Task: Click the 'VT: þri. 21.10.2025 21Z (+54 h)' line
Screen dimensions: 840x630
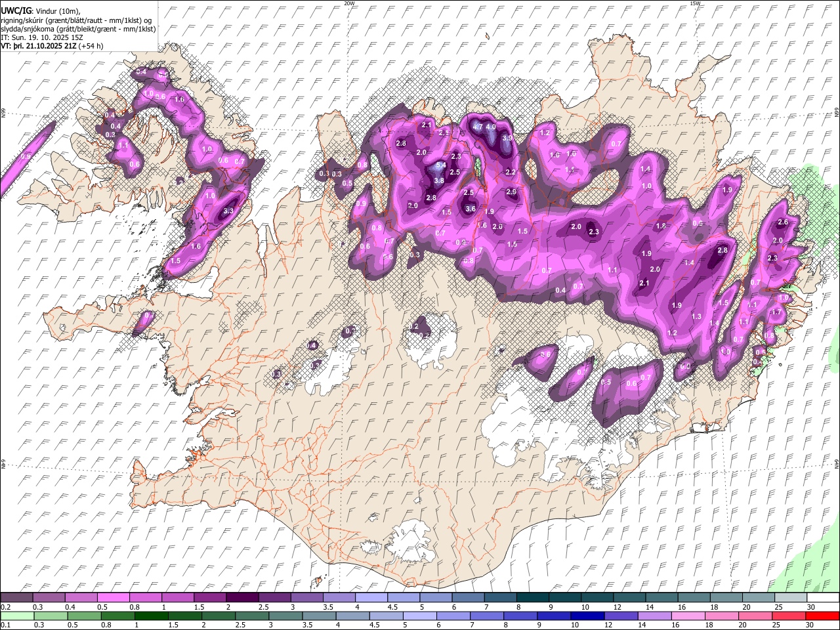Action: coord(51,47)
